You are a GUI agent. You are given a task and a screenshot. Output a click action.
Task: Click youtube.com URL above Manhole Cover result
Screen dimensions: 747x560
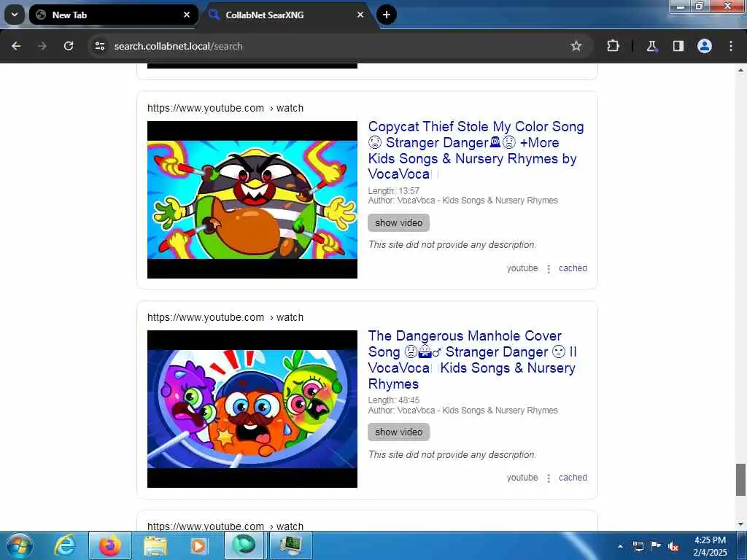[x=225, y=318]
